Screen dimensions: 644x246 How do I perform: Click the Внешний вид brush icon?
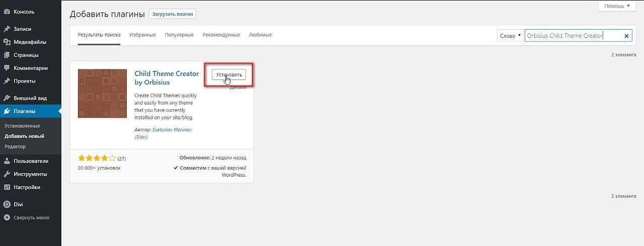(x=7, y=98)
